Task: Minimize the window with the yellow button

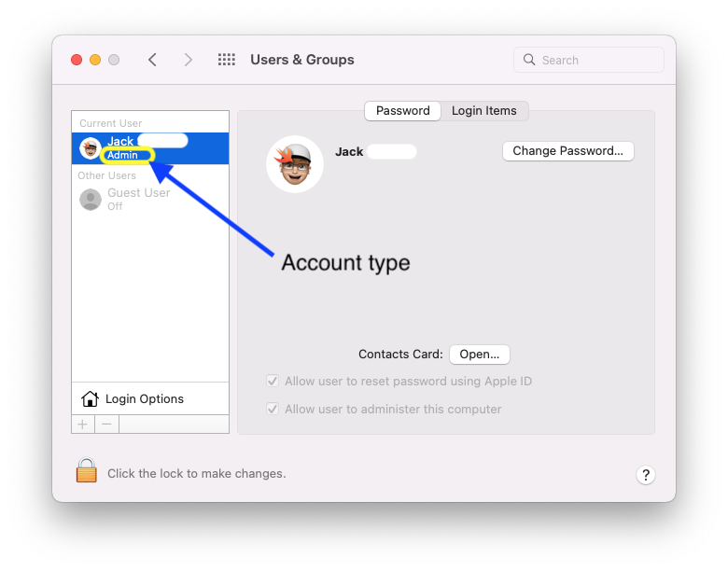Action: 95,60
